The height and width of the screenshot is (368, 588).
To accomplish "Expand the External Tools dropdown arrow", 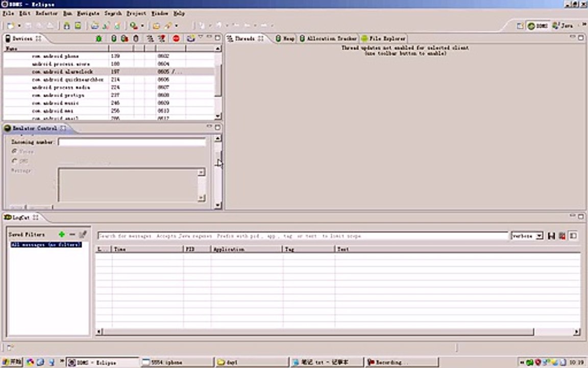I will 142,26.
